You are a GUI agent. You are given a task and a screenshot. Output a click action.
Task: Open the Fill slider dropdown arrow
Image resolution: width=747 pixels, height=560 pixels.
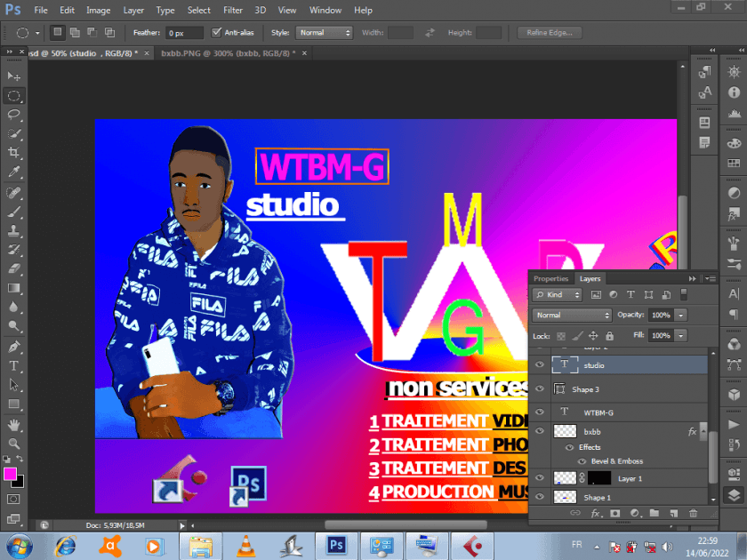(681, 336)
